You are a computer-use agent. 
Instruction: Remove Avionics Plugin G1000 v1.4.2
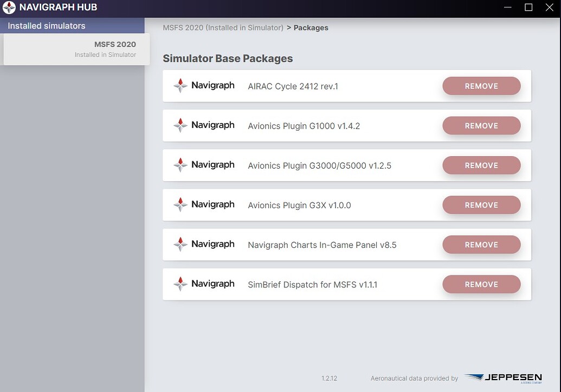coord(481,125)
